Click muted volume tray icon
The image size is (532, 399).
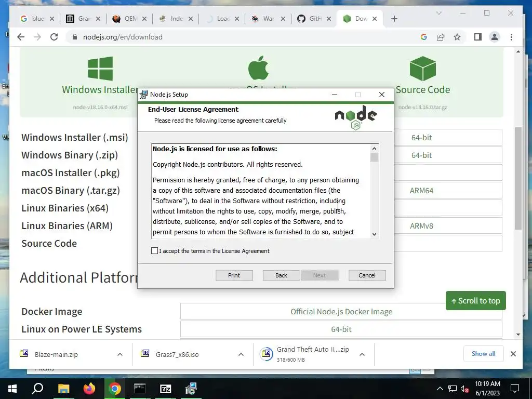pos(465,389)
